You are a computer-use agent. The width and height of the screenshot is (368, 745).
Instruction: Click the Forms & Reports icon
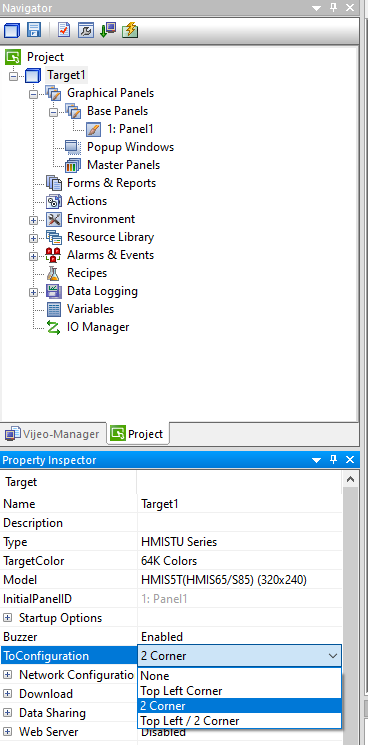click(x=54, y=183)
